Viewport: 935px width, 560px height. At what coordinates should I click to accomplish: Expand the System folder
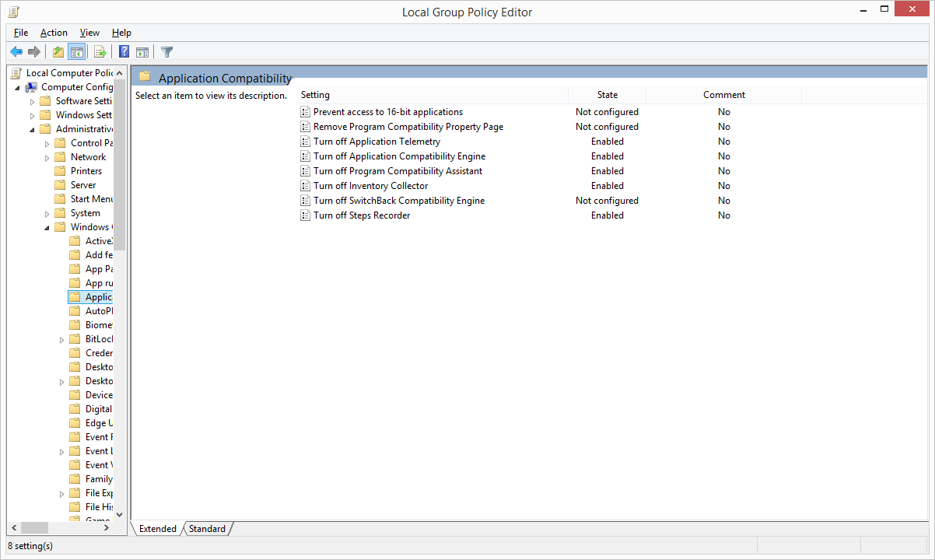47,213
